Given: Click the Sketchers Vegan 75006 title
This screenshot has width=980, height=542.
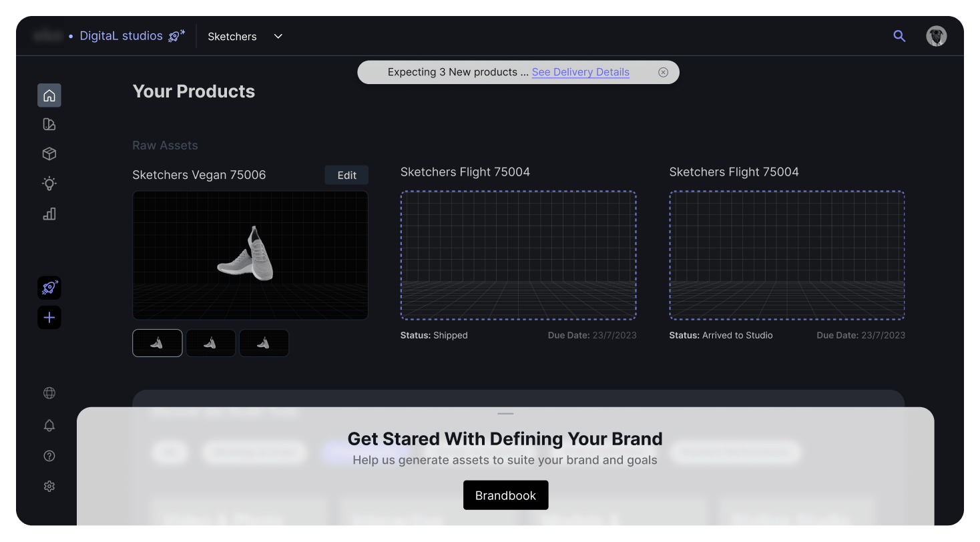Looking at the screenshot, I should click(199, 175).
